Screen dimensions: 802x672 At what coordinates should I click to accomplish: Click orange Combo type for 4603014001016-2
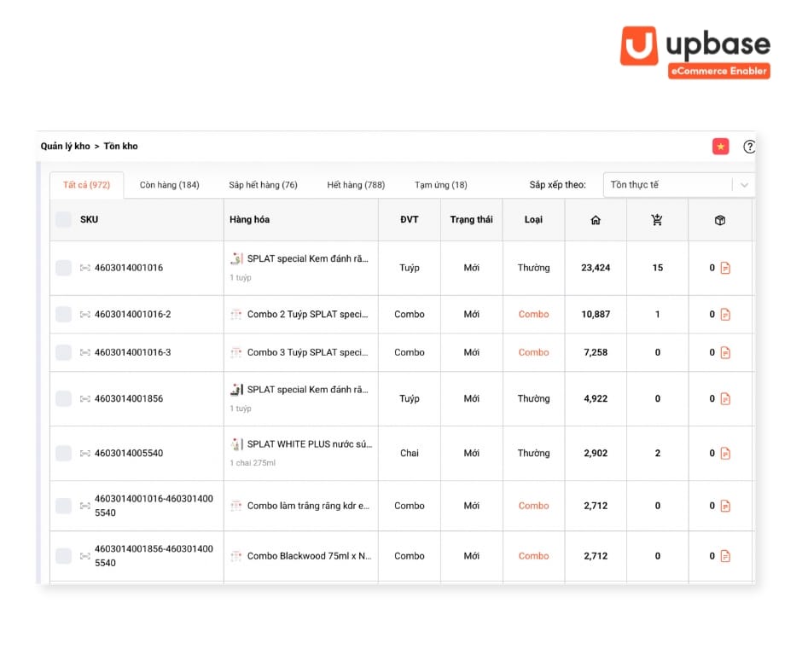pos(533,315)
